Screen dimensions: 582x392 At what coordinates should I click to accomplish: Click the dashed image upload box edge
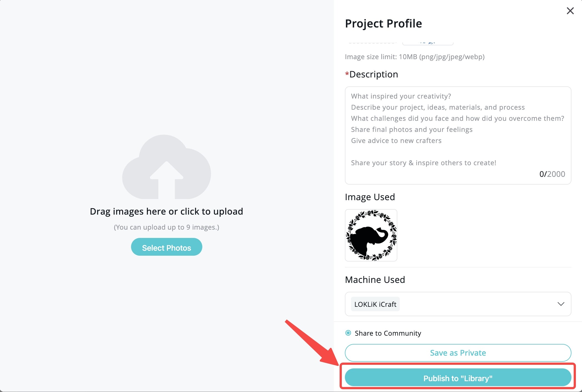click(x=372, y=42)
